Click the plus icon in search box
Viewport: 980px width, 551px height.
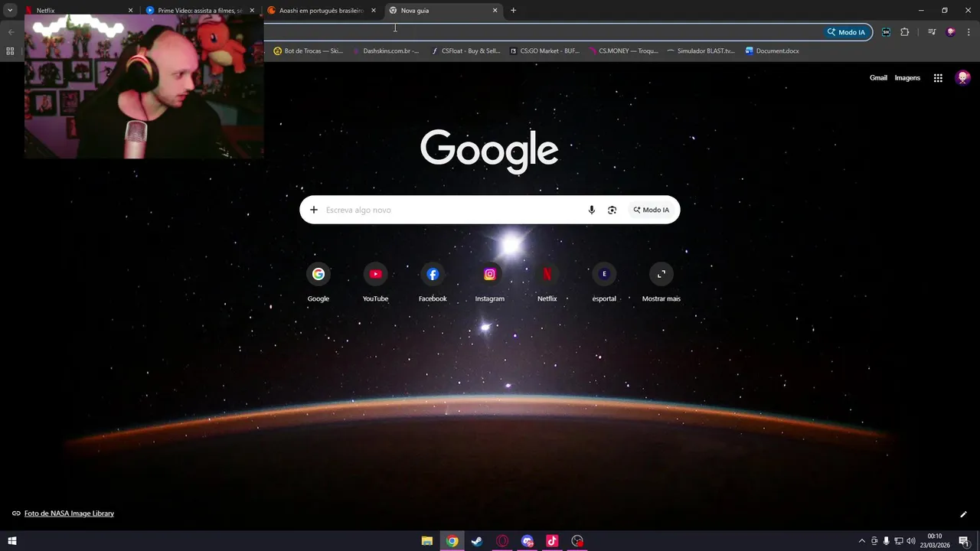click(313, 210)
